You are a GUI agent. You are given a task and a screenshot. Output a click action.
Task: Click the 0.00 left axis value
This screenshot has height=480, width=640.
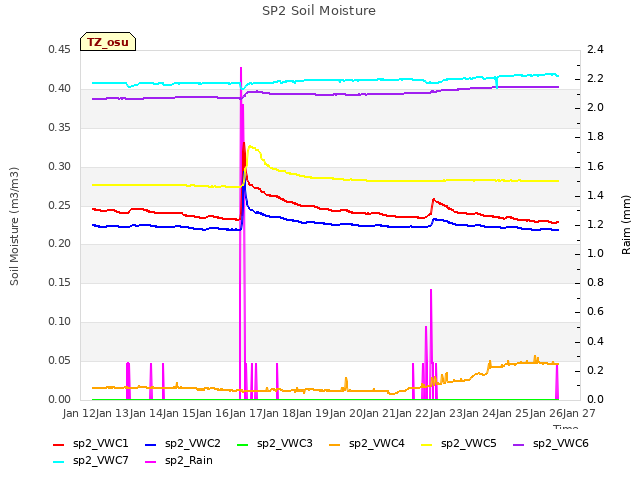point(60,399)
